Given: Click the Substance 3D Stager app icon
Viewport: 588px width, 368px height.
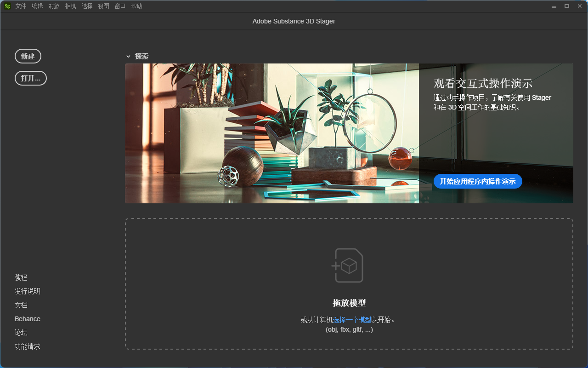Looking at the screenshot, I should coord(7,6).
